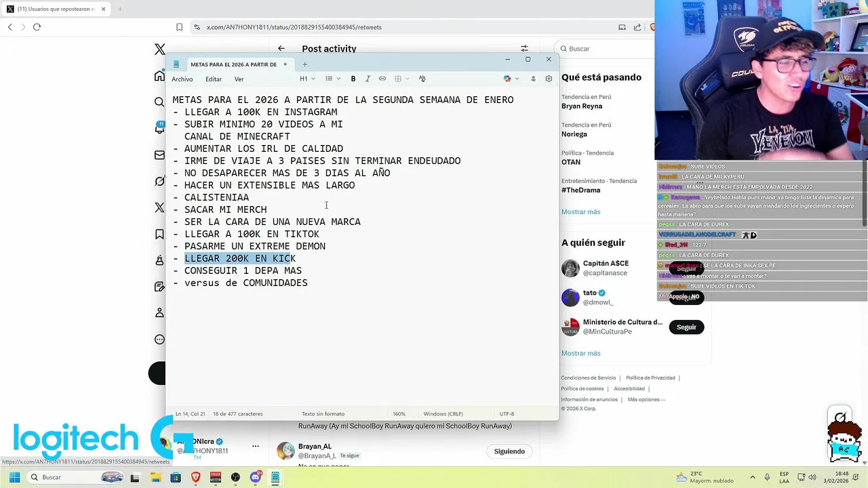This screenshot has height=488, width=868.
Task: Open Accesibilidad footer link
Action: pos(629,388)
